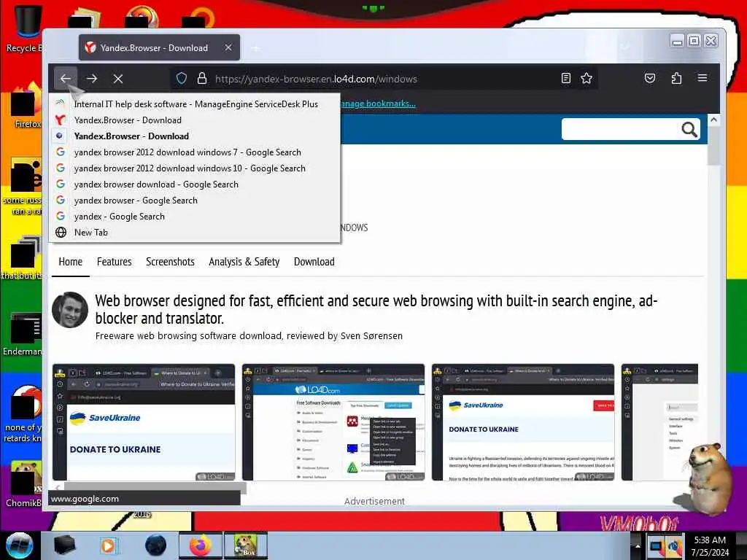The height and width of the screenshot is (560, 747).
Task: Open second screenshot with LO4D.com context menu
Action: click(x=333, y=422)
